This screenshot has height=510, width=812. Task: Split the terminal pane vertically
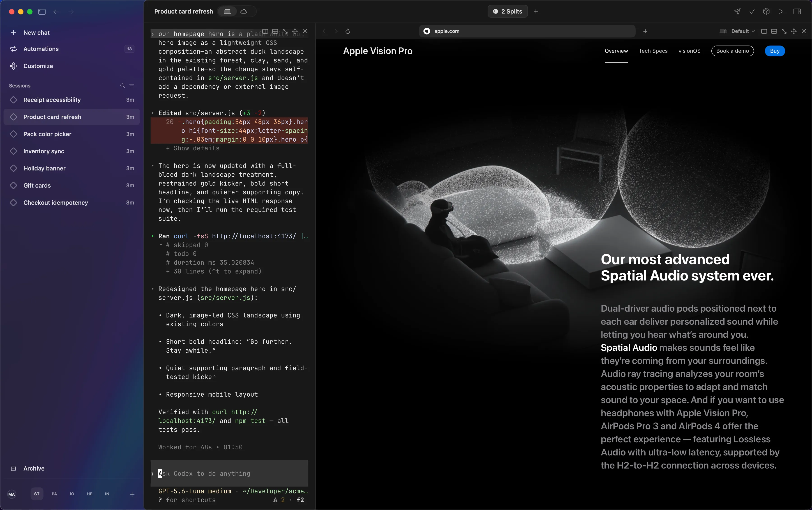point(265,31)
